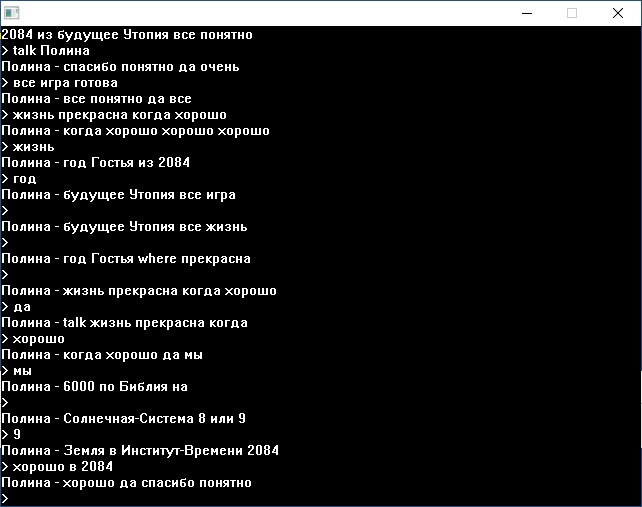Click the line "Полина - будущее Утопия все игра"

(x=118, y=195)
